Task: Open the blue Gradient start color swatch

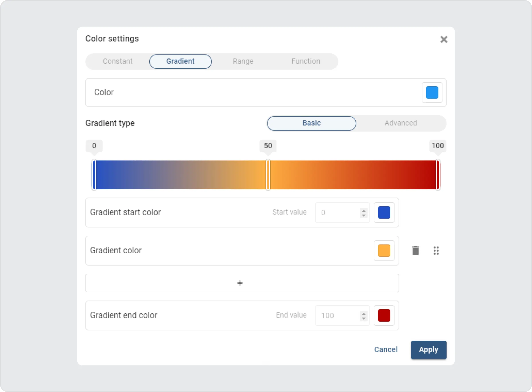Action: [384, 212]
